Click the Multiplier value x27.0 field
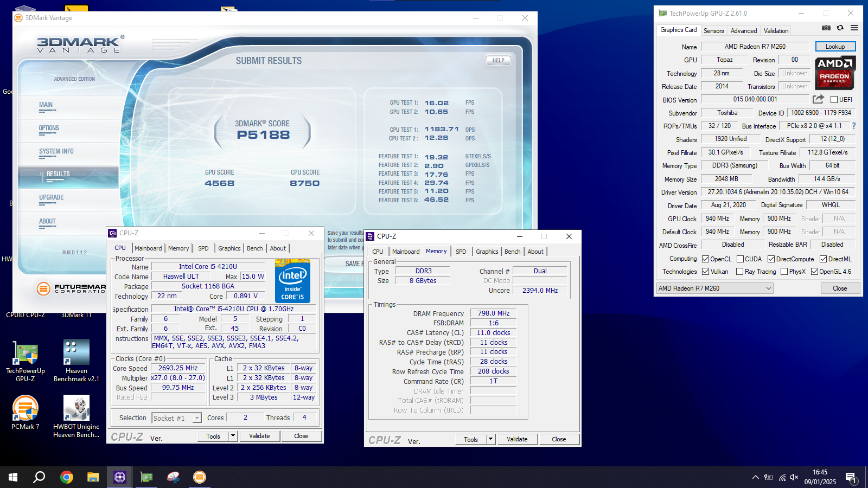The image size is (868, 488). coord(178,378)
